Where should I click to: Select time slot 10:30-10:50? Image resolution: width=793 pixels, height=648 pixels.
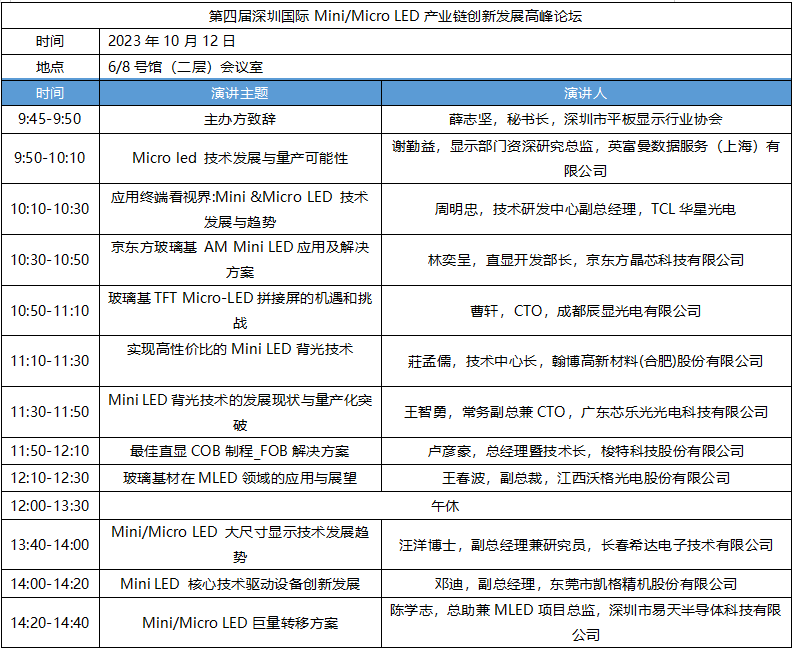(50, 260)
